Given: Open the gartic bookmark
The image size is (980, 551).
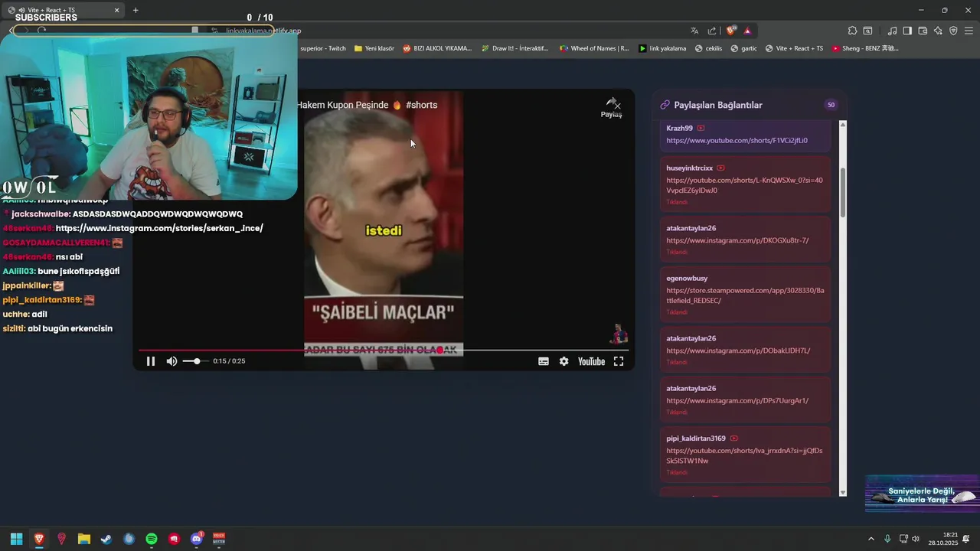Looking at the screenshot, I should click(x=743, y=48).
